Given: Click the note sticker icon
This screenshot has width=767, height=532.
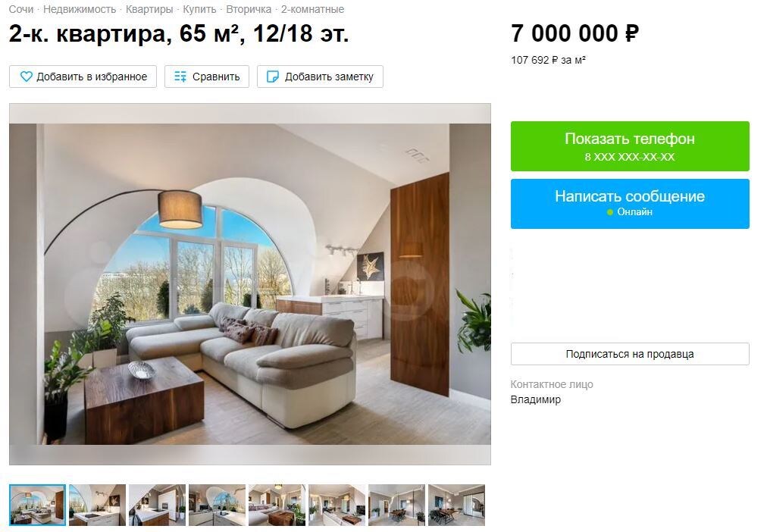Looking at the screenshot, I should [272, 77].
